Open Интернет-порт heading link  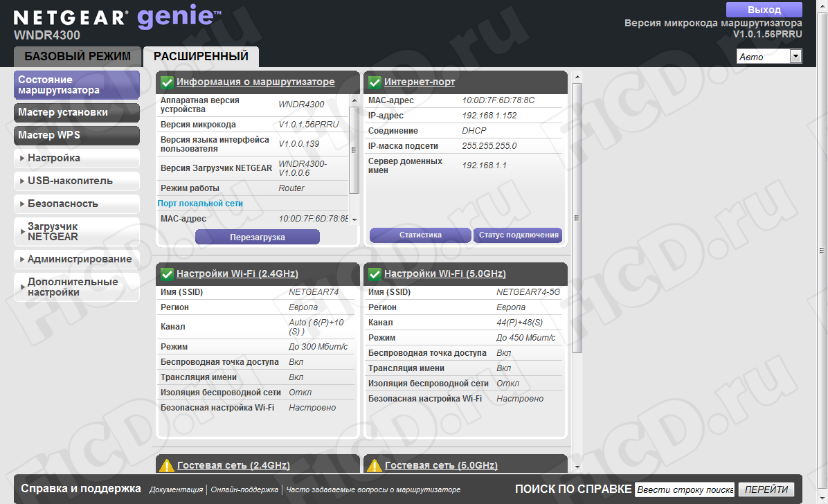click(420, 82)
